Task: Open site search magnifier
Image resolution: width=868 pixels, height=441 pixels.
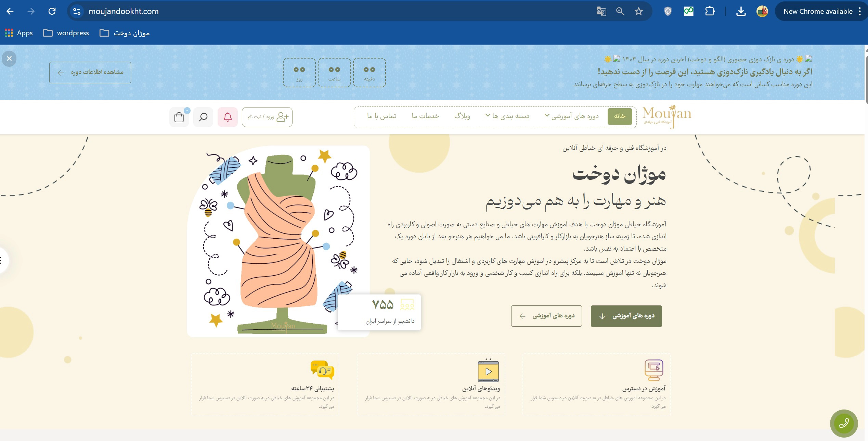Action: click(203, 117)
